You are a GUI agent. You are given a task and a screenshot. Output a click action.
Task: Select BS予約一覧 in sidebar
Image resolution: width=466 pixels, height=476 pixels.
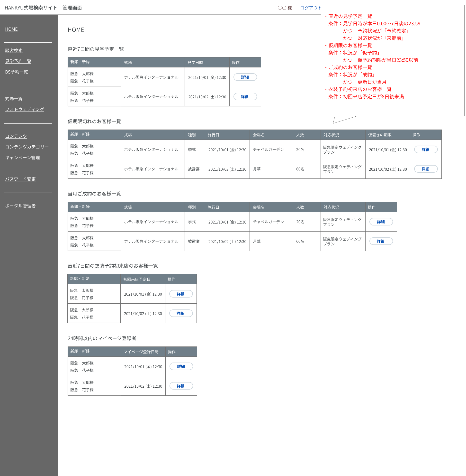tap(16, 72)
